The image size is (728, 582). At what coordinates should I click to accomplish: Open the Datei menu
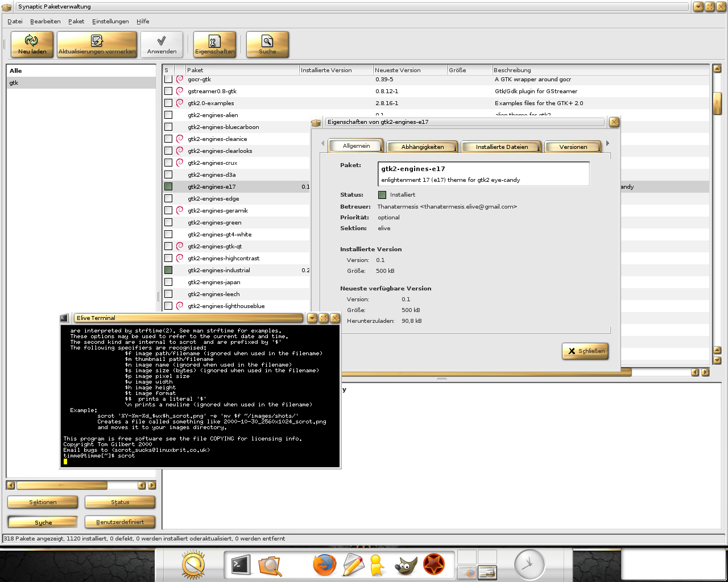pos(15,21)
